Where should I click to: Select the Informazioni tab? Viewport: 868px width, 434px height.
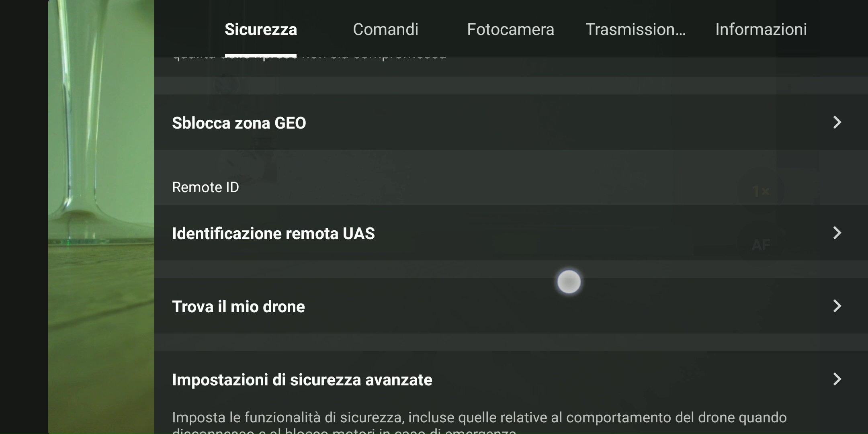point(761,29)
